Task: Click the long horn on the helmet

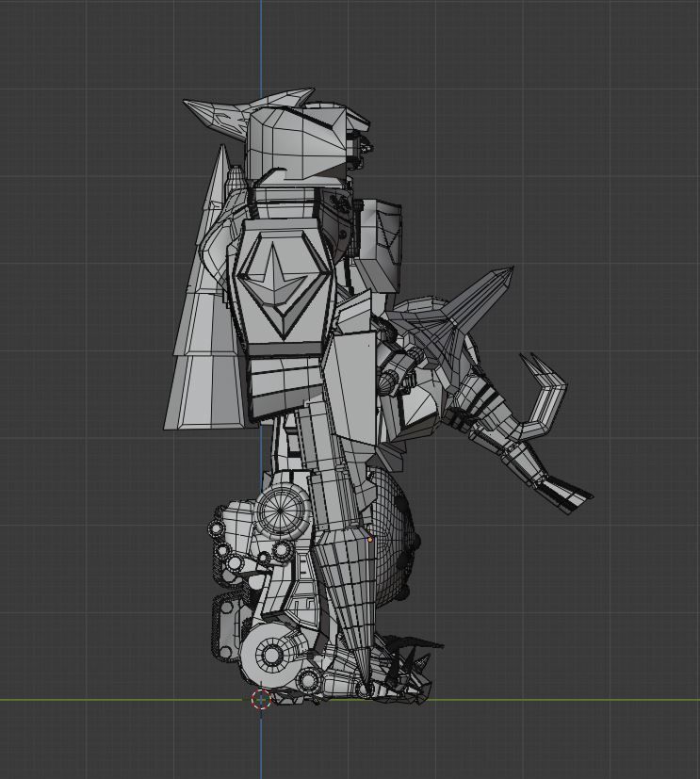Action: pyautogui.click(x=215, y=115)
